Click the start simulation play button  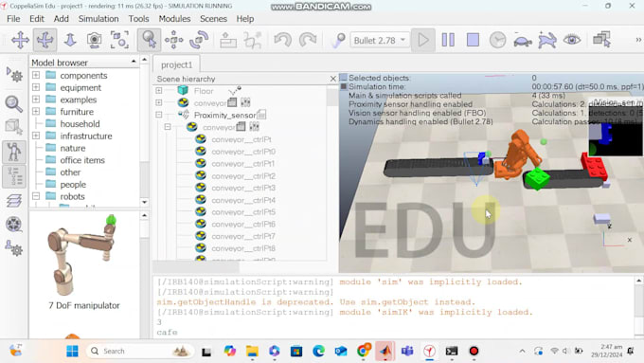click(x=423, y=41)
